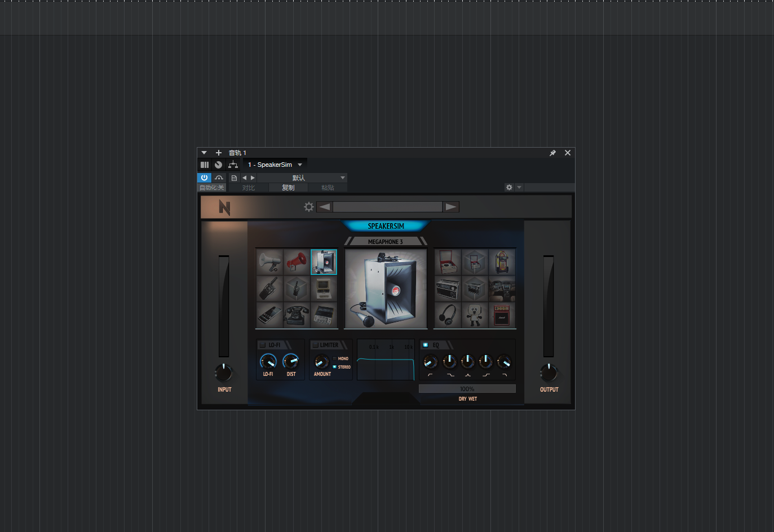Choose the headphones speaker model
Screen dimensions: 774x532
(x=448, y=314)
